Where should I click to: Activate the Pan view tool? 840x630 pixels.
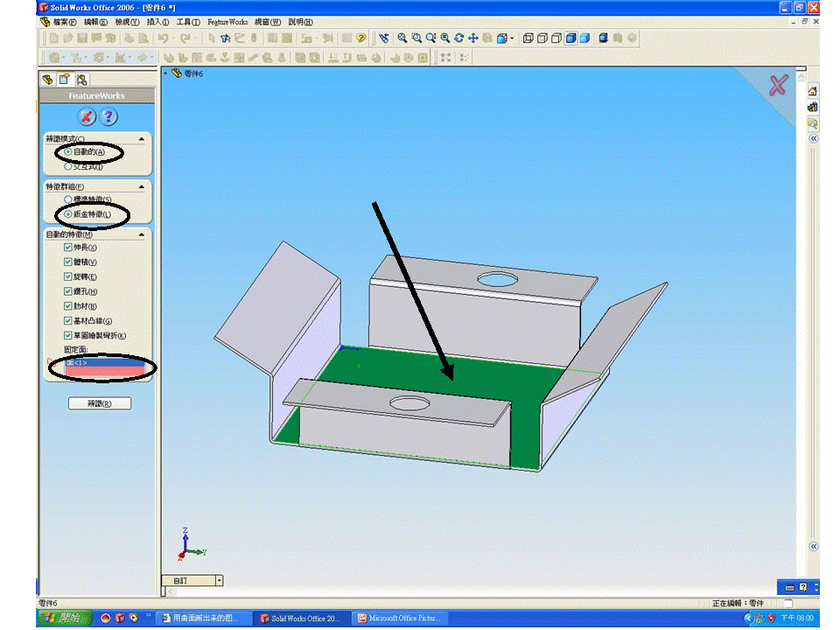473,38
